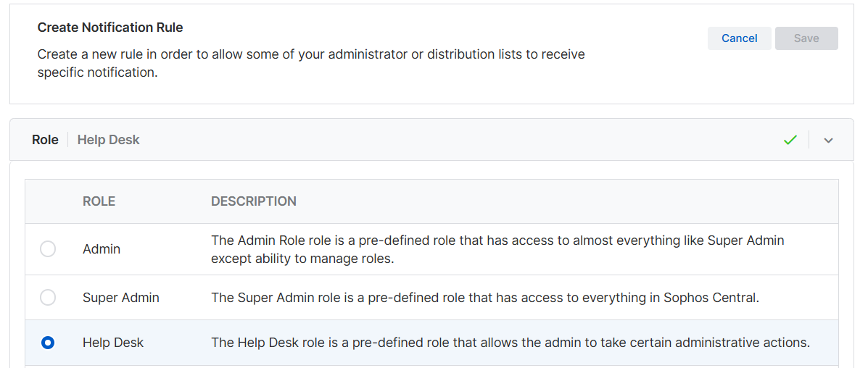868x368 pixels.
Task: Click the Admin role description text
Action: [497, 249]
